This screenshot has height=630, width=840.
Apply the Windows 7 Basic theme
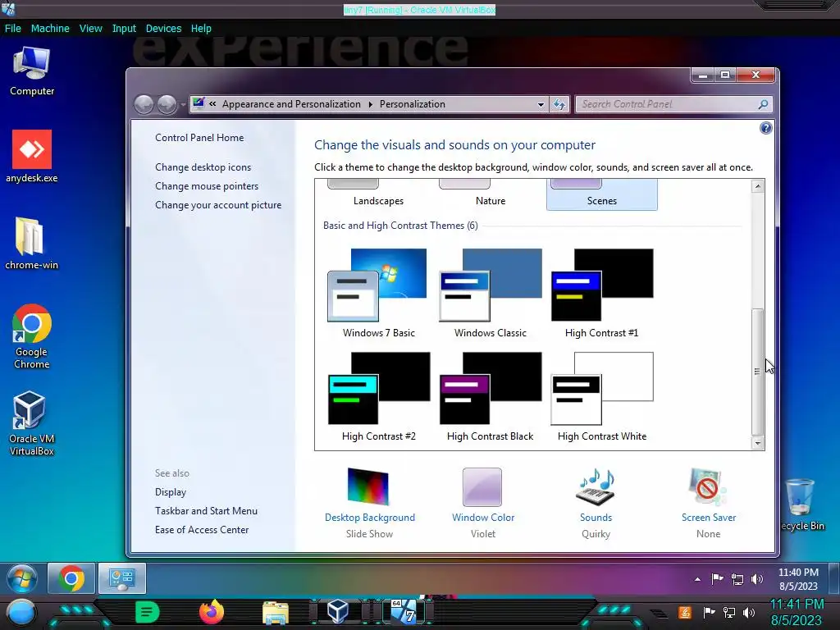[378, 293]
